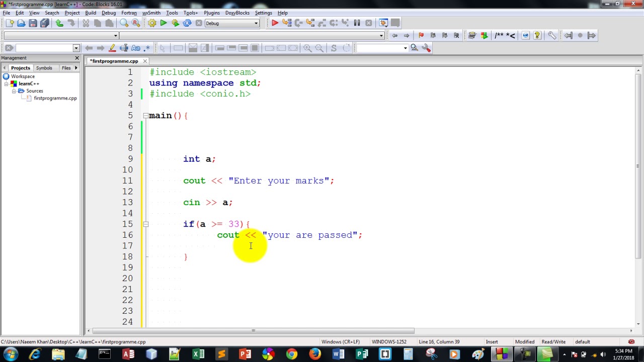Collapse the if block fold marker

click(x=145, y=224)
